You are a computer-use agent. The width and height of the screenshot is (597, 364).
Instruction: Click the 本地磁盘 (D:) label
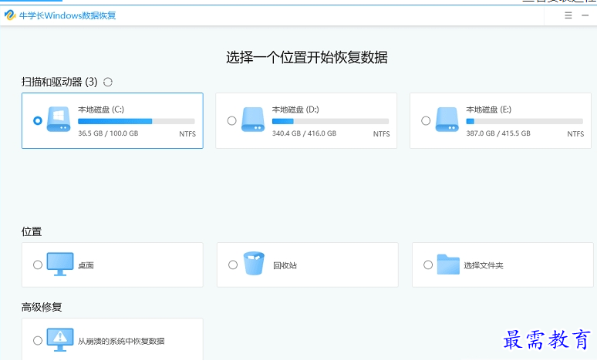click(x=295, y=110)
